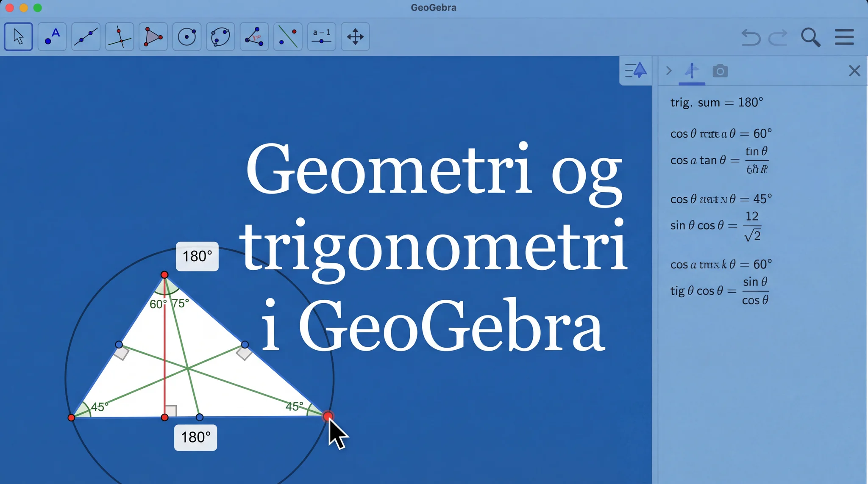Click the upper 180° label box

pyautogui.click(x=198, y=257)
